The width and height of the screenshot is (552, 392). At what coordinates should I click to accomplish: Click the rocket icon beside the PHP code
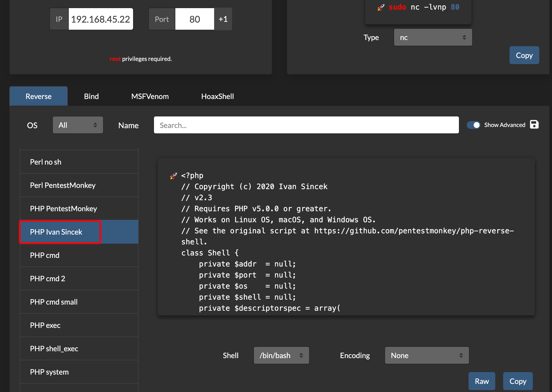coord(173,176)
